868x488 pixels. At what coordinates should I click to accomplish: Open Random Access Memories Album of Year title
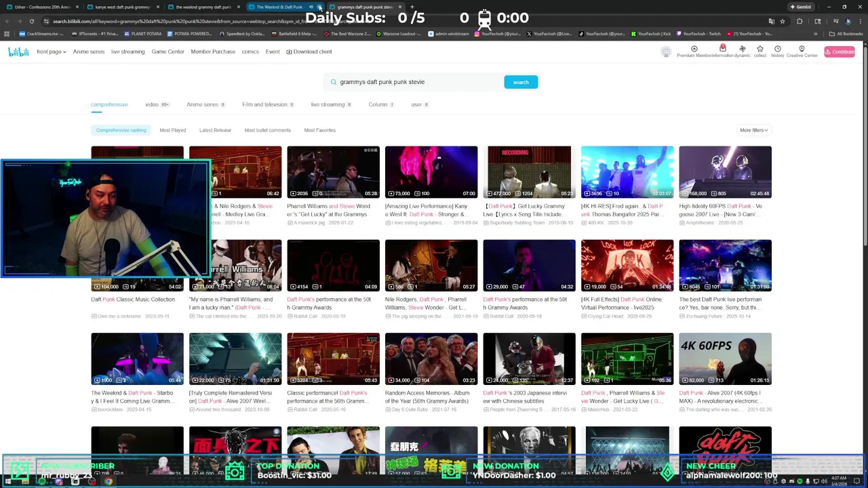point(427,397)
